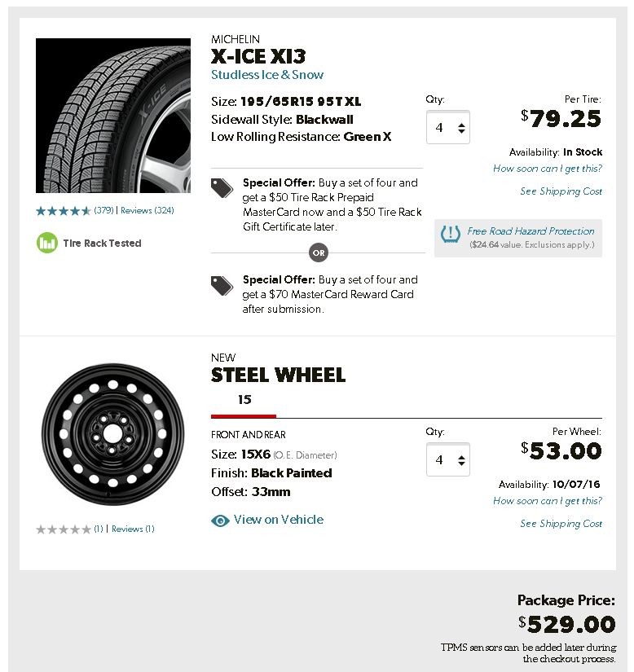Click the eye icon beside View on Vehicle

pos(220,520)
